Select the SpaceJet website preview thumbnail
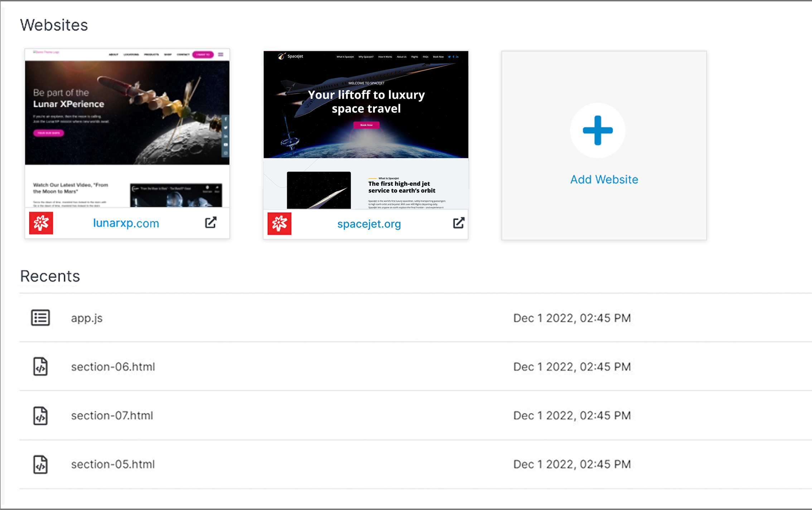812x510 pixels. pos(366,130)
